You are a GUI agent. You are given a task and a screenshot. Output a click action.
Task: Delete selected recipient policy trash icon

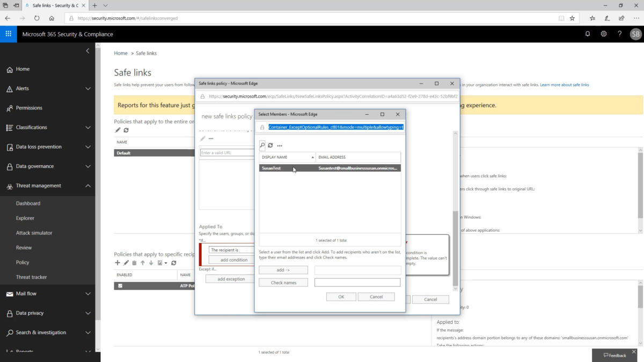134,263
